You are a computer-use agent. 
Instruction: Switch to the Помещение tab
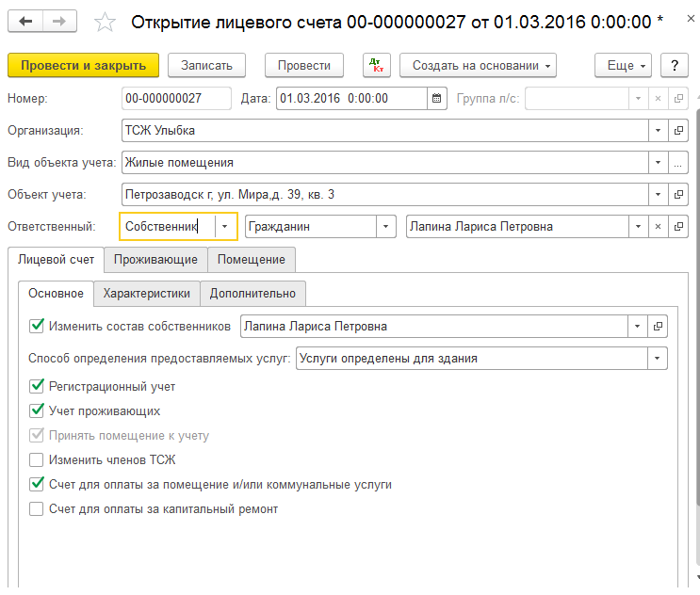252,260
